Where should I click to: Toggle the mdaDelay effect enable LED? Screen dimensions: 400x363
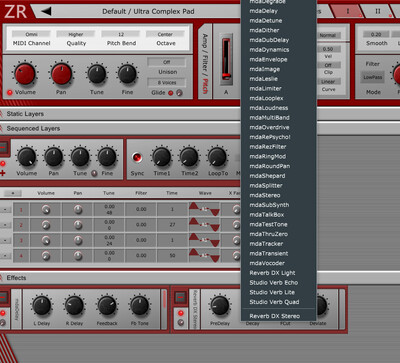point(3,313)
